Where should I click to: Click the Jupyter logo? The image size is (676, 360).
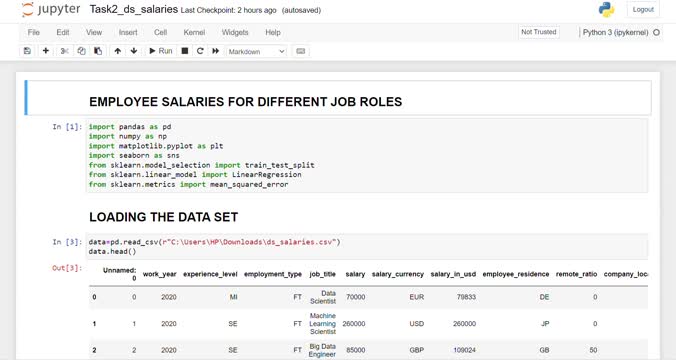point(51,9)
